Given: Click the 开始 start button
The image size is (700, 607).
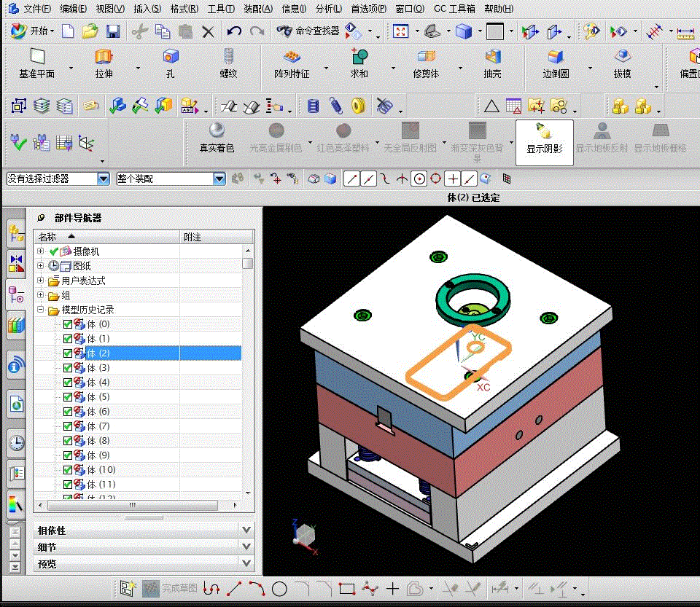Looking at the screenshot, I should [32, 31].
